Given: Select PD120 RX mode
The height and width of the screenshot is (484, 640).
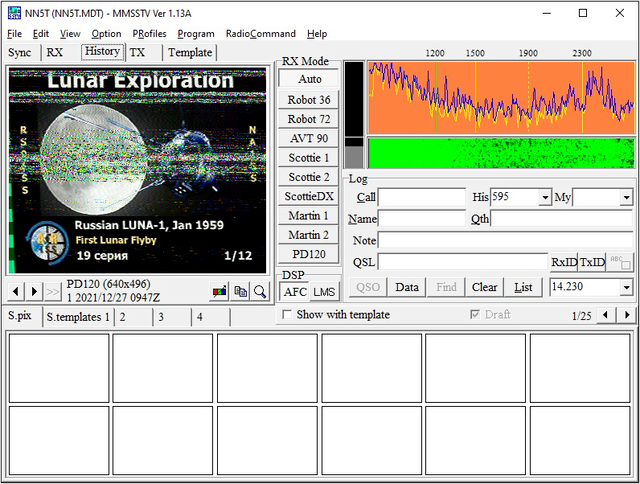Looking at the screenshot, I should coord(309,254).
